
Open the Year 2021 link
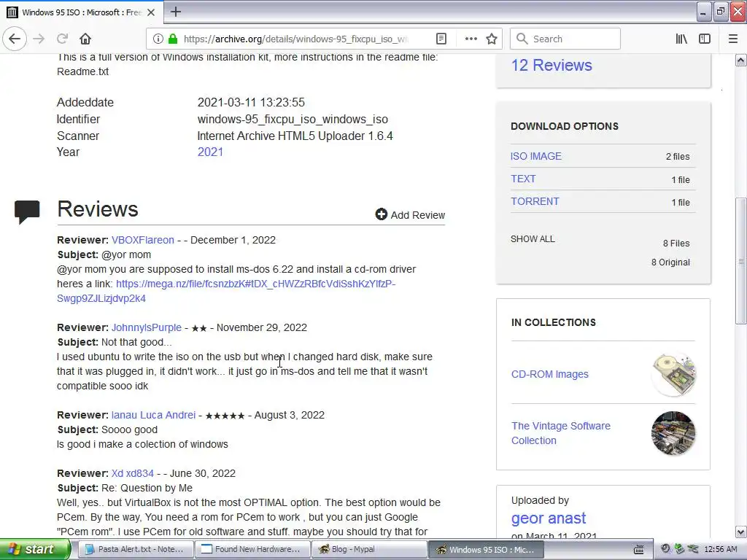[210, 152]
